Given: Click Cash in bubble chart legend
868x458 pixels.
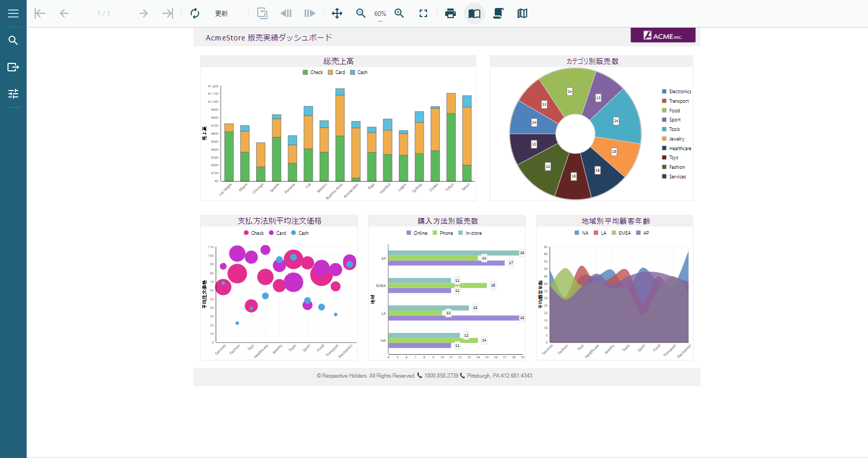Looking at the screenshot, I should (304, 233).
